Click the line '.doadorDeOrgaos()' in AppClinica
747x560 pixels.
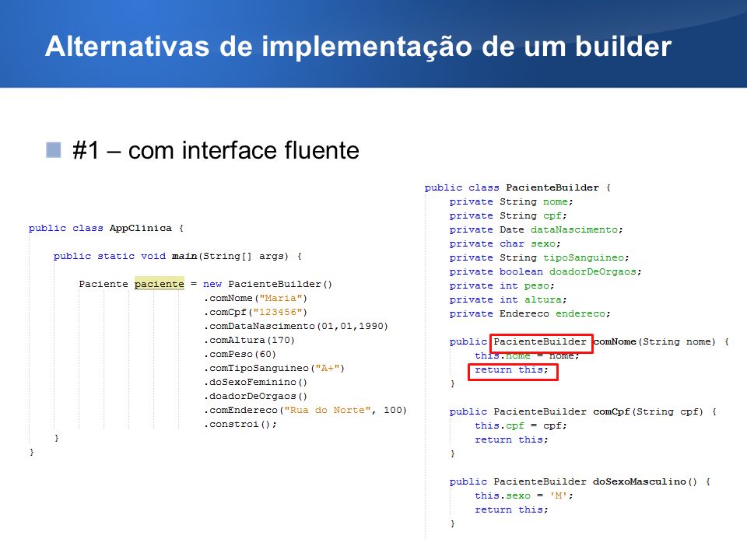click(x=256, y=396)
